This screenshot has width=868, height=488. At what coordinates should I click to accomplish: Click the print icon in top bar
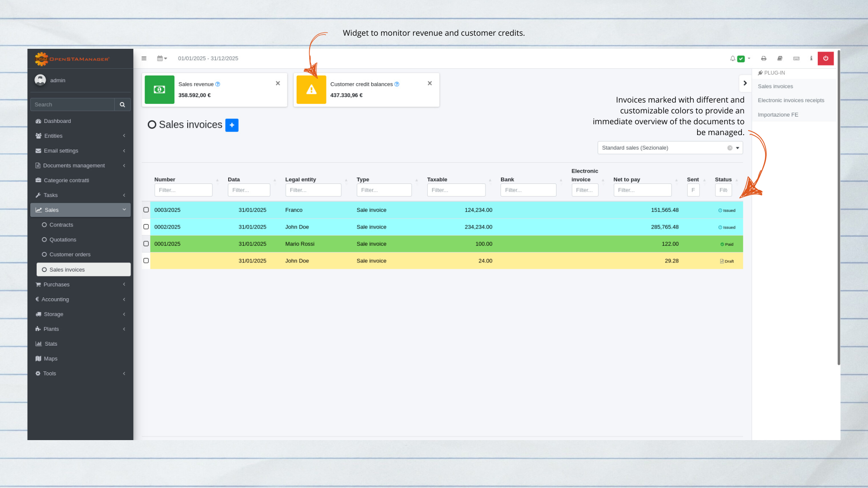(x=764, y=58)
